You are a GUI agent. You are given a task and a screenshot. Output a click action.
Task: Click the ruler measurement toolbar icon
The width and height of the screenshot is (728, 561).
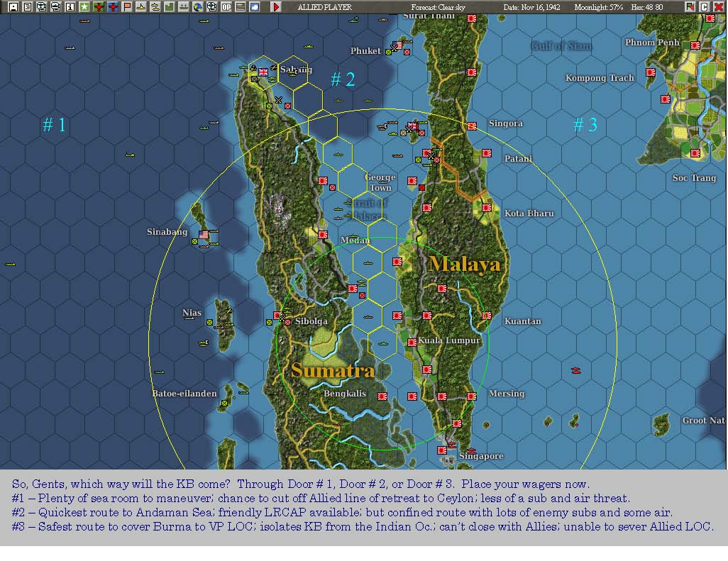[x=241, y=6]
